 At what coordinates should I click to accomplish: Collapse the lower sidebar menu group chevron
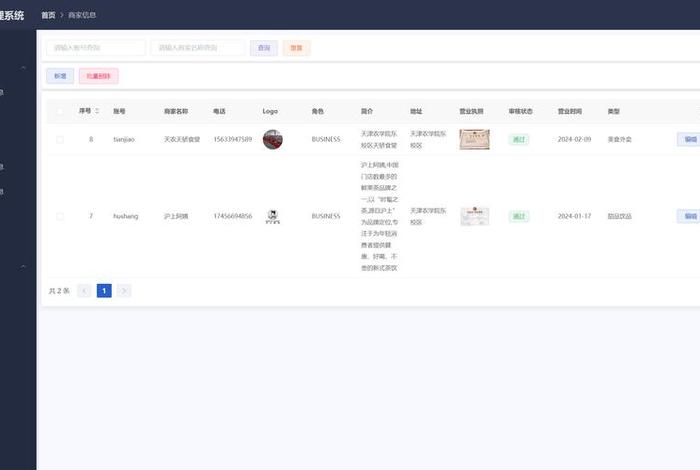(24, 266)
